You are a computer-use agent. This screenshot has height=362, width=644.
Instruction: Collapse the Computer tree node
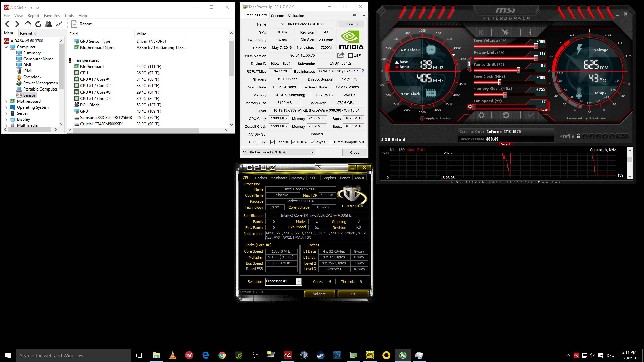click(x=6, y=47)
